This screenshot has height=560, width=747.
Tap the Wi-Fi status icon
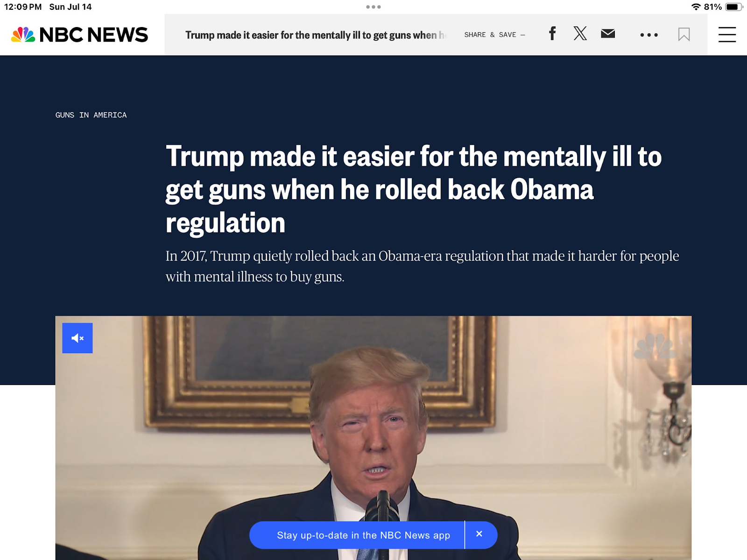point(696,7)
